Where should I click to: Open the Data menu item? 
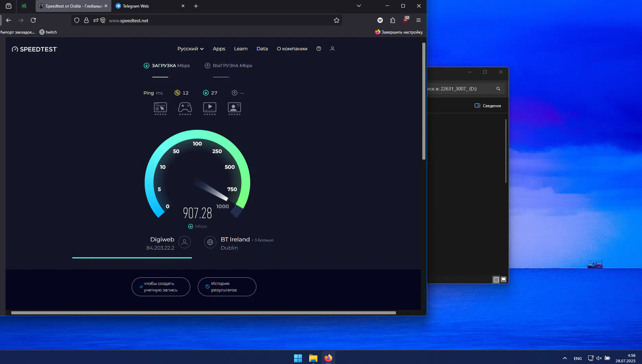262,49
